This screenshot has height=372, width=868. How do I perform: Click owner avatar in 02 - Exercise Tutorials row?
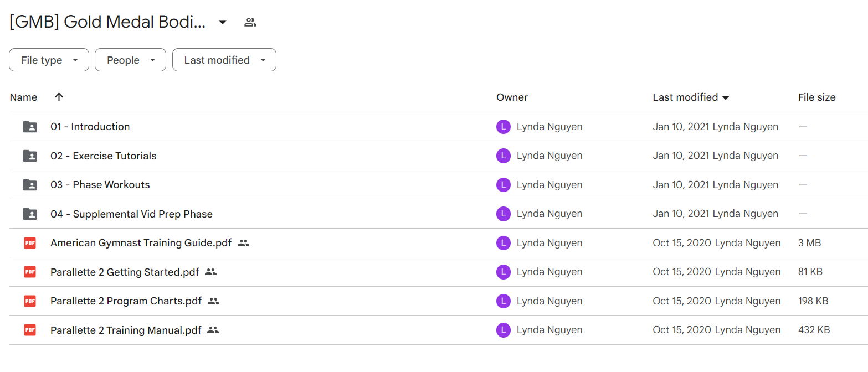tap(503, 156)
